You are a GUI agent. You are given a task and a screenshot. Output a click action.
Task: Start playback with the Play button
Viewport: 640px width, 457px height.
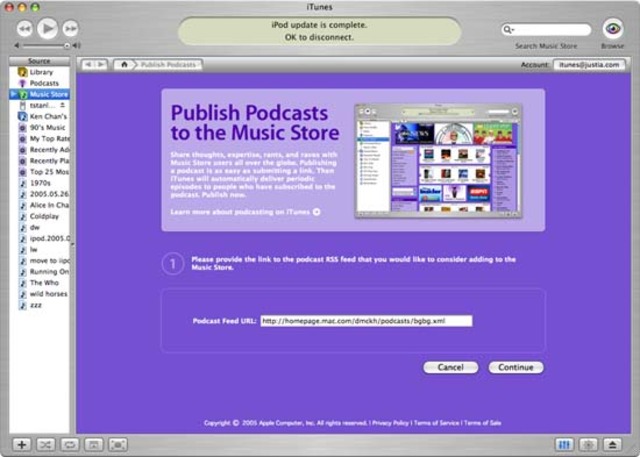[x=47, y=28]
